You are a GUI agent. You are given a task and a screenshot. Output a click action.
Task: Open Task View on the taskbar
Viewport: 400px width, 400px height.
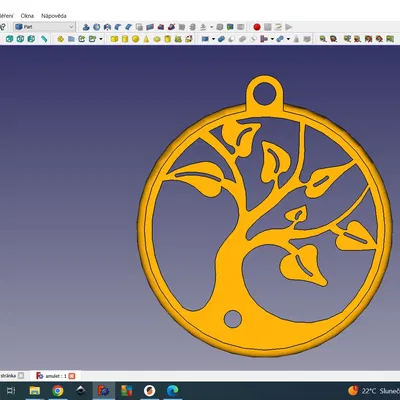11,390
